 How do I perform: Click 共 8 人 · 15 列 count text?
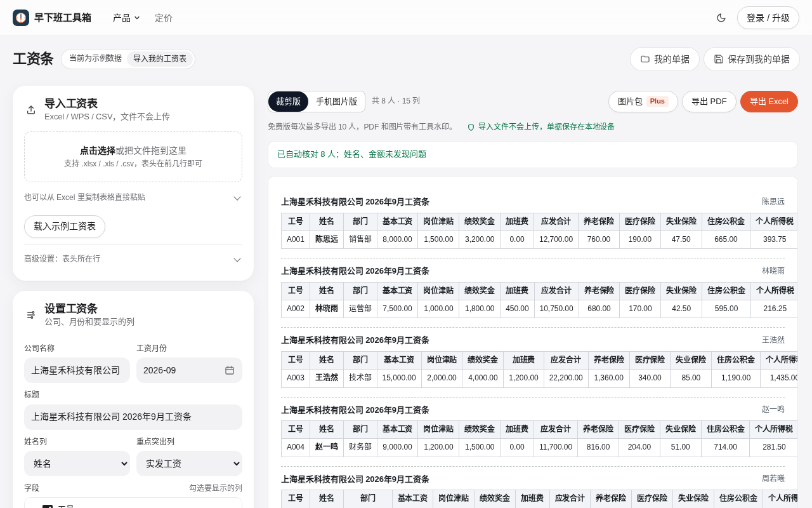pyautogui.click(x=396, y=101)
